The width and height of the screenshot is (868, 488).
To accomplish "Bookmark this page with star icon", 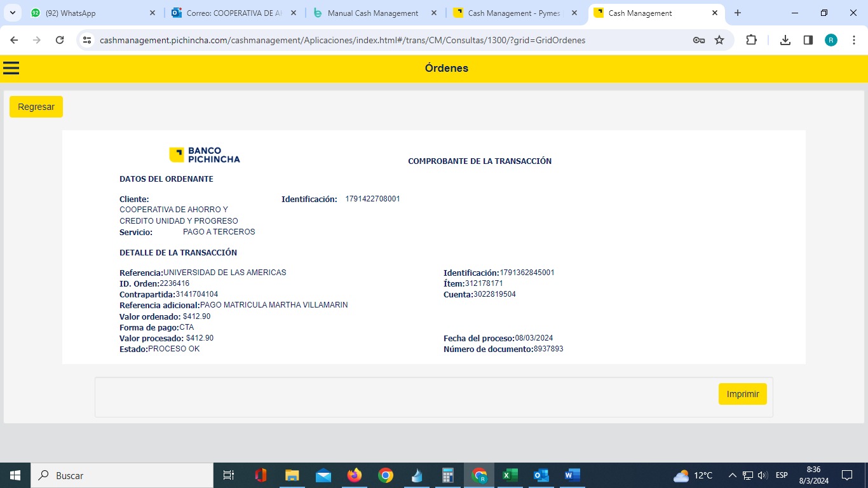I will pyautogui.click(x=719, y=40).
